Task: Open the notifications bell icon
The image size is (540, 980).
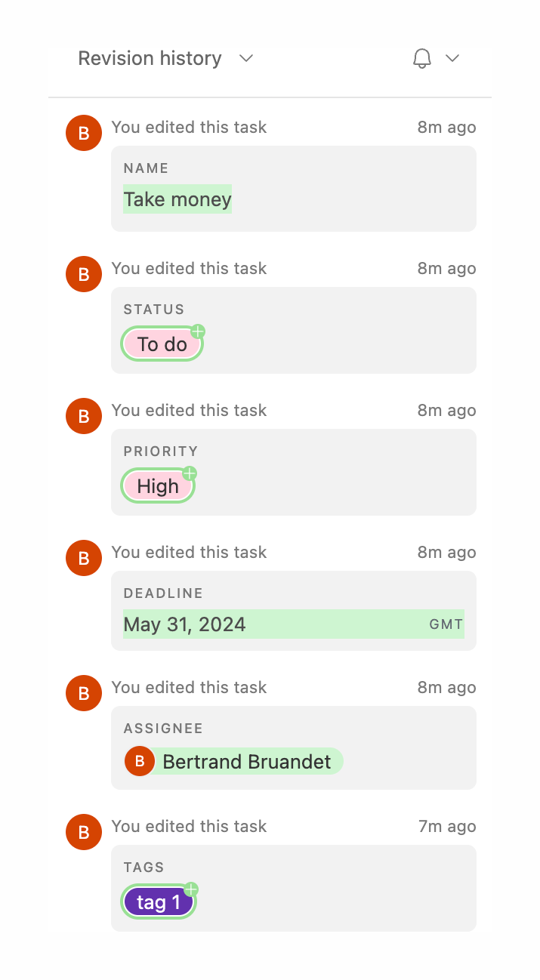Action: [421, 58]
